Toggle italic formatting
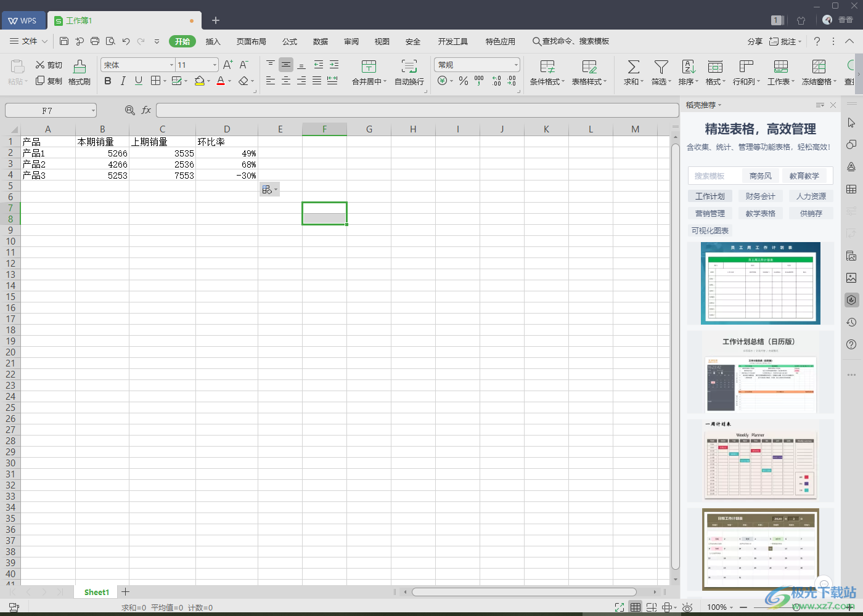The width and height of the screenshot is (863, 616). tap(123, 81)
